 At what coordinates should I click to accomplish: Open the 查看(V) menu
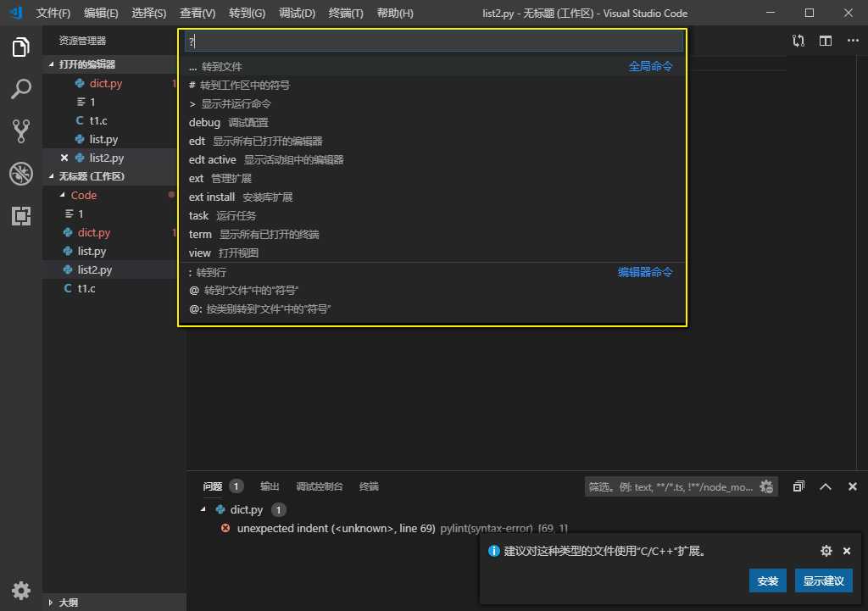tap(197, 13)
